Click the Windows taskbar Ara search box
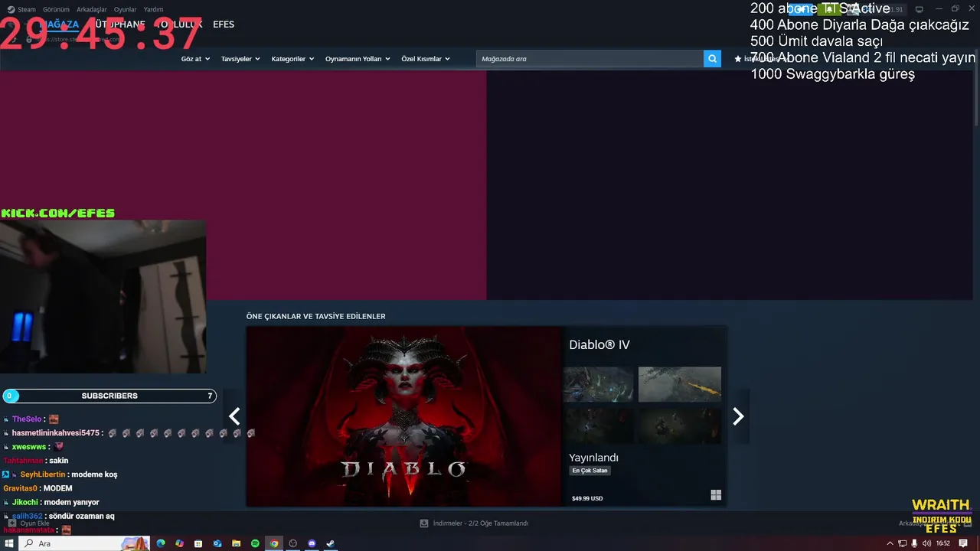The image size is (980, 551). tap(84, 543)
